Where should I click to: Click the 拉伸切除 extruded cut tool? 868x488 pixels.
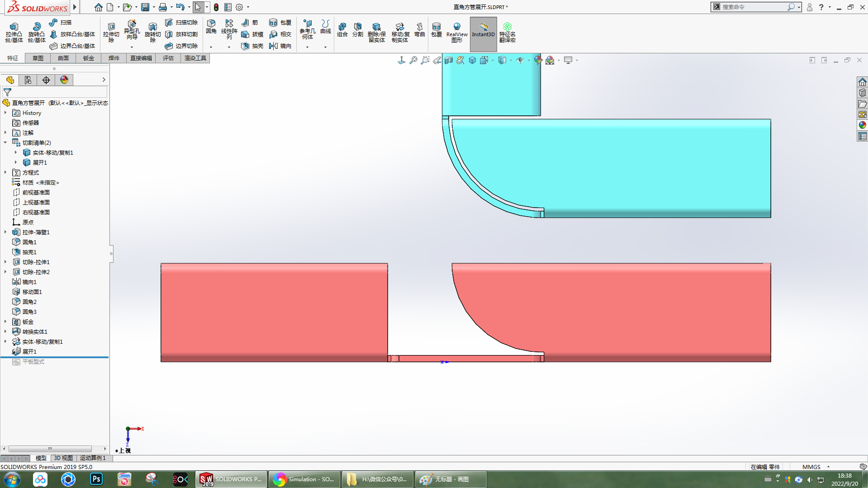(111, 32)
